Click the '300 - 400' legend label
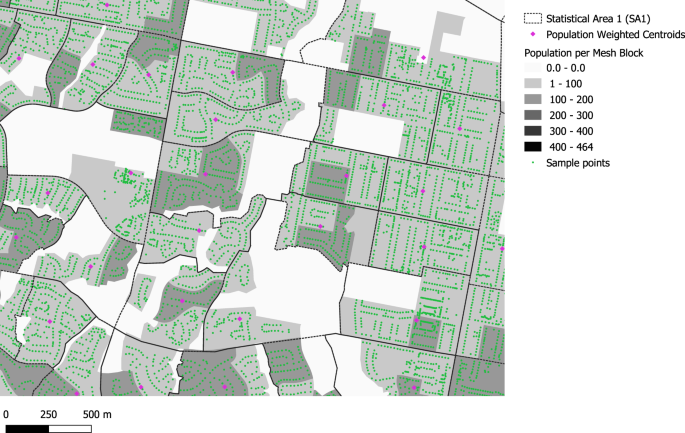 pyautogui.click(x=571, y=131)
